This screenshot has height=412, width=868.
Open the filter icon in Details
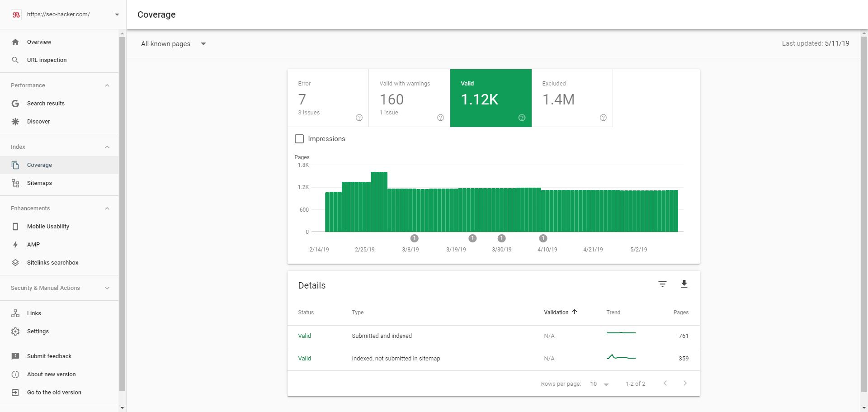662,284
